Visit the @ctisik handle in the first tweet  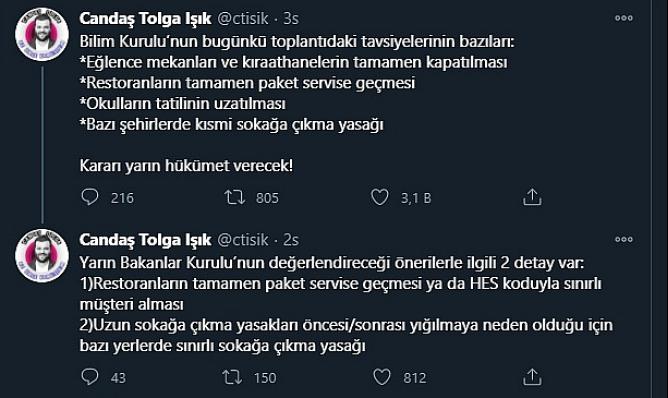(x=243, y=18)
